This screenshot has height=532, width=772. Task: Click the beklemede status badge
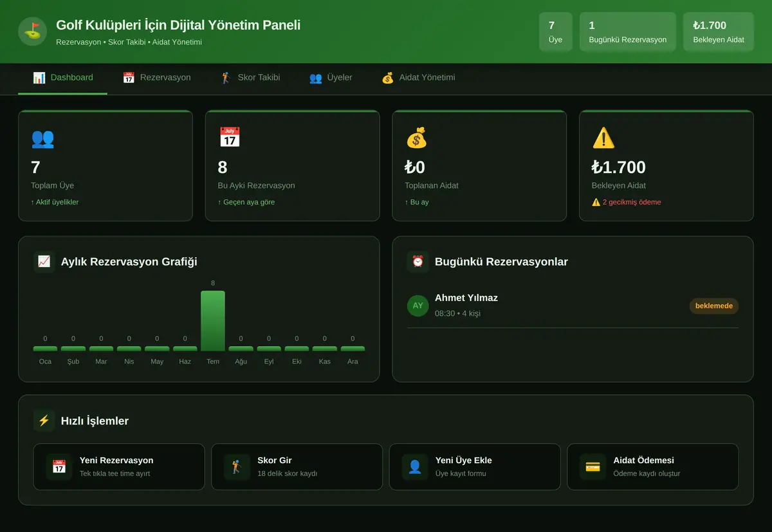[714, 306]
